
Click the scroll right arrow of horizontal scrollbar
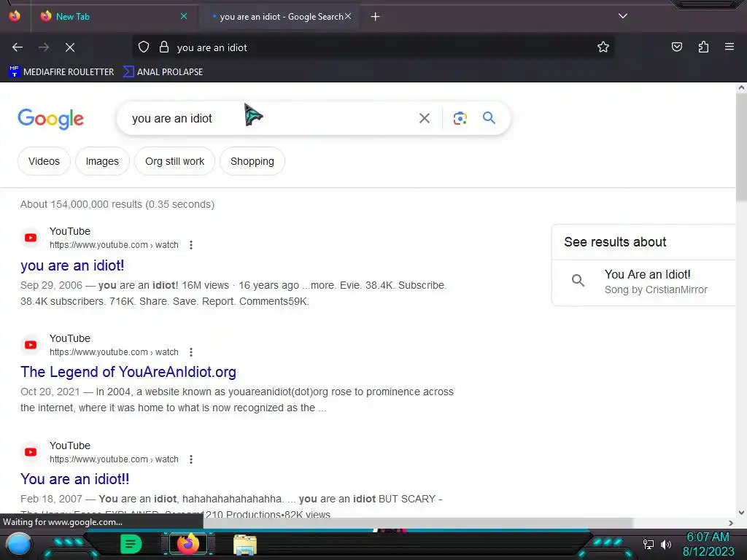tap(731, 523)
